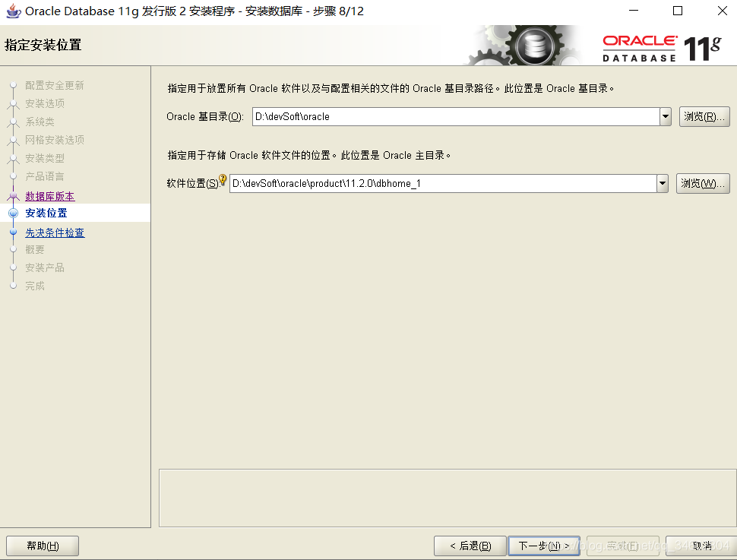Click the yellow hint bulb icon beside 软件位置
The height and width of the screenshot is (560, 737).
pos(223,179)
